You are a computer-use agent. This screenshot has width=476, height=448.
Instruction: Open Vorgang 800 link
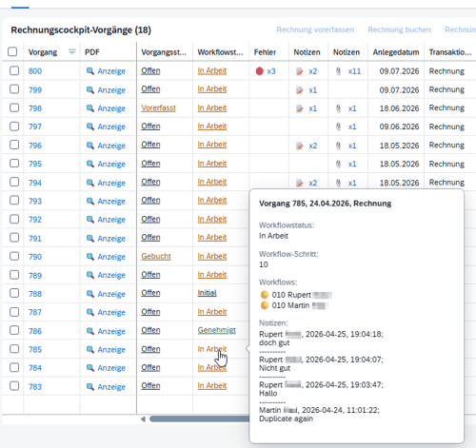(x=35, y=71)
